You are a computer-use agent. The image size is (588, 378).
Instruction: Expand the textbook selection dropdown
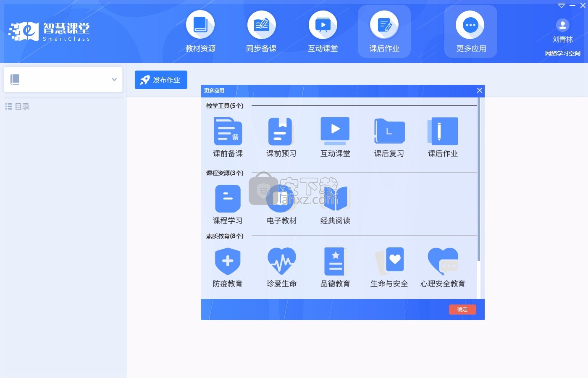114,79
